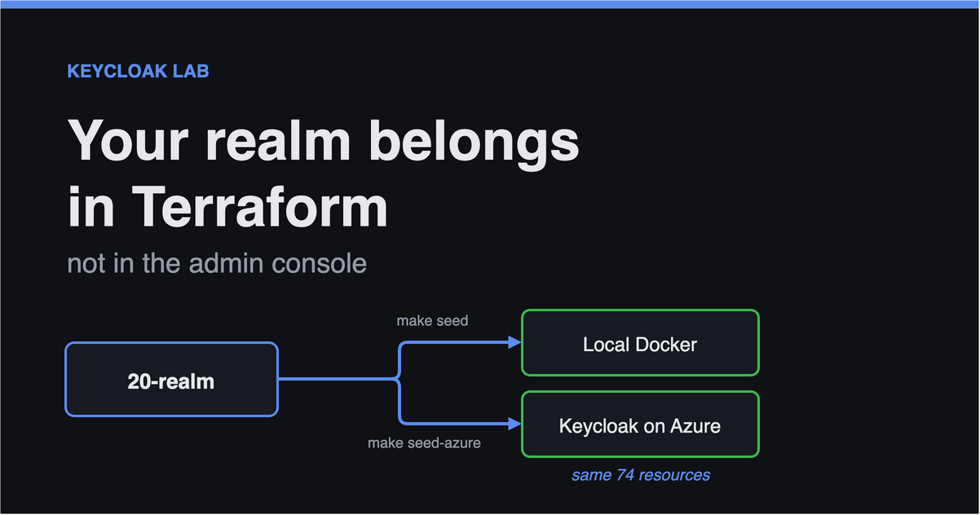Select the Keycloak on Azure box
The image size is (980, 515).
[640, 425]
